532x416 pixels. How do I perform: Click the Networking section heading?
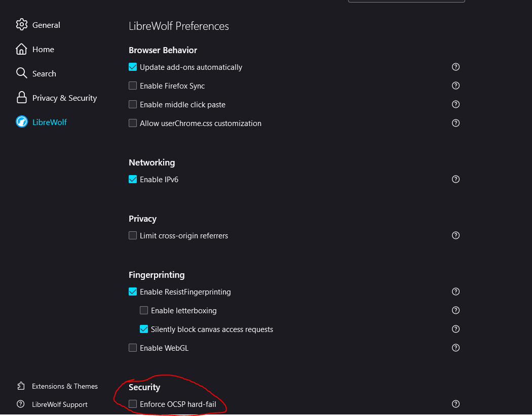pyautogui.click(x=151, y=162)
